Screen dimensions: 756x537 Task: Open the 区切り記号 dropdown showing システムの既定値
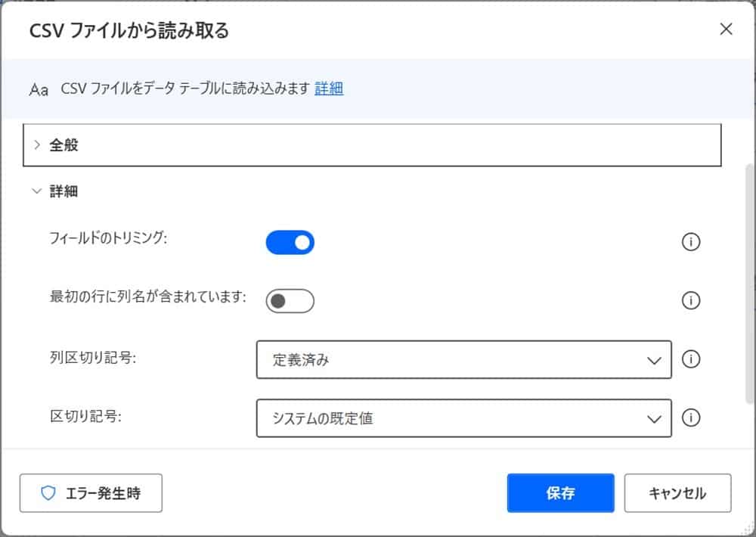point(463,418)
